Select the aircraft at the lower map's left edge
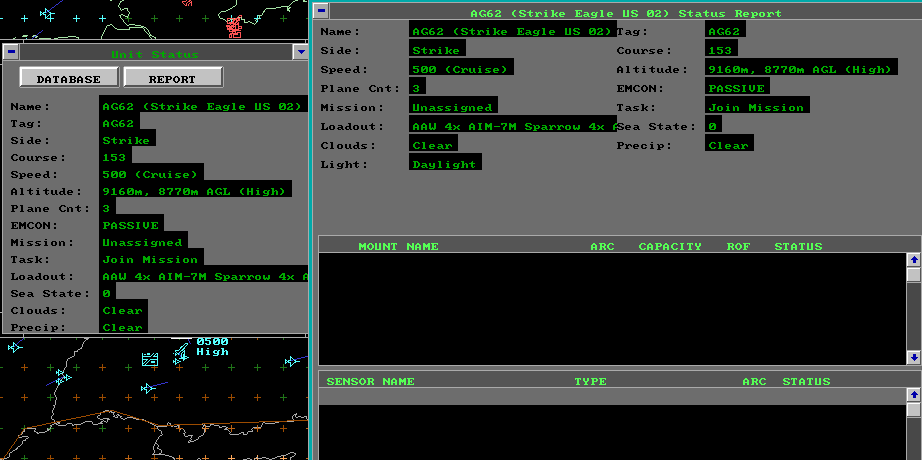This screenshot has height=460, width=922. click(15, 347)
